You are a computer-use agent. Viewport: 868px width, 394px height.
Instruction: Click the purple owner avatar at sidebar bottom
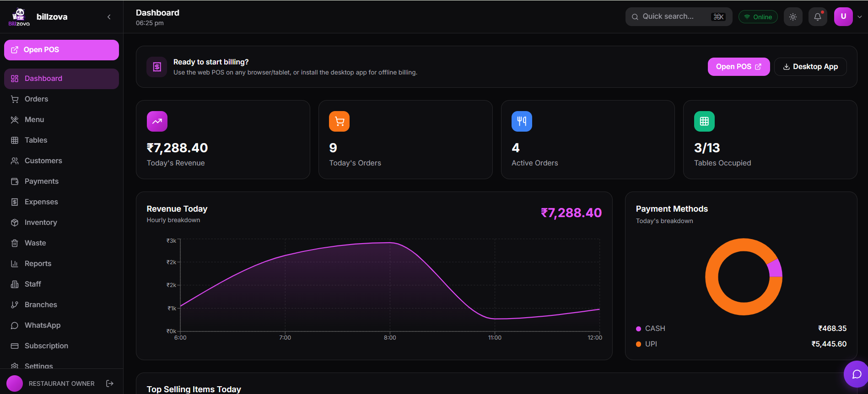15,383
